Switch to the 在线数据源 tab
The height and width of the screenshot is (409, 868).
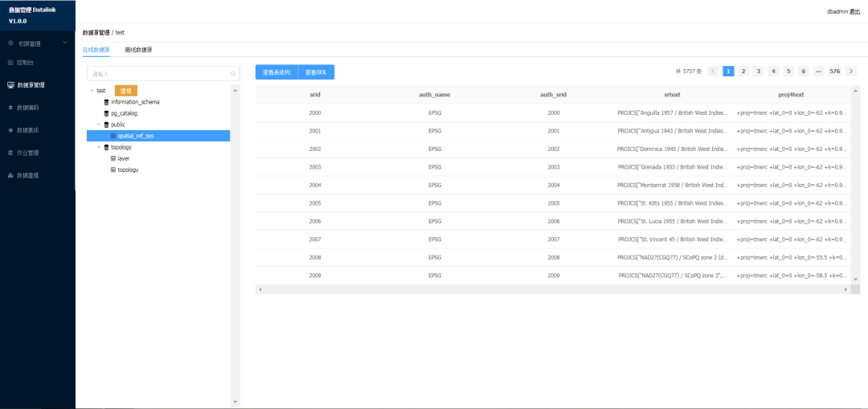point(96,50)
